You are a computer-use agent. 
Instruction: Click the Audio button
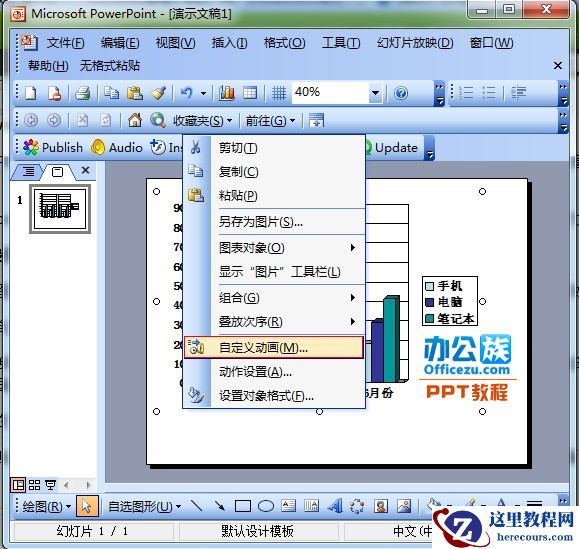click(x=117, y=148)
